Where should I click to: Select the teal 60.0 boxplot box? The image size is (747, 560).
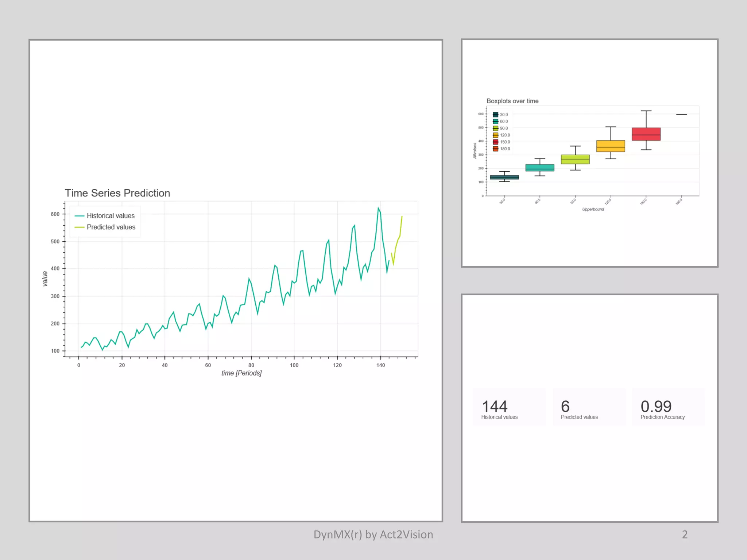540,168
